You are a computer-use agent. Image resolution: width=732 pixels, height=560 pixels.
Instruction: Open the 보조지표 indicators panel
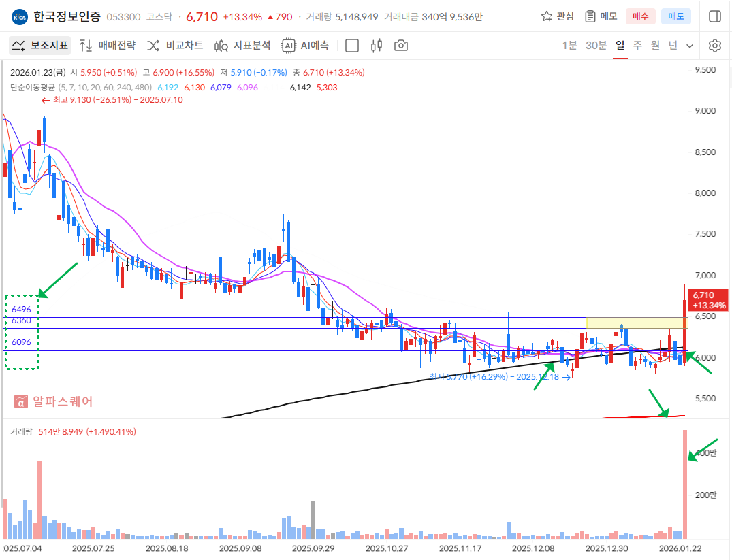(41, 46)
